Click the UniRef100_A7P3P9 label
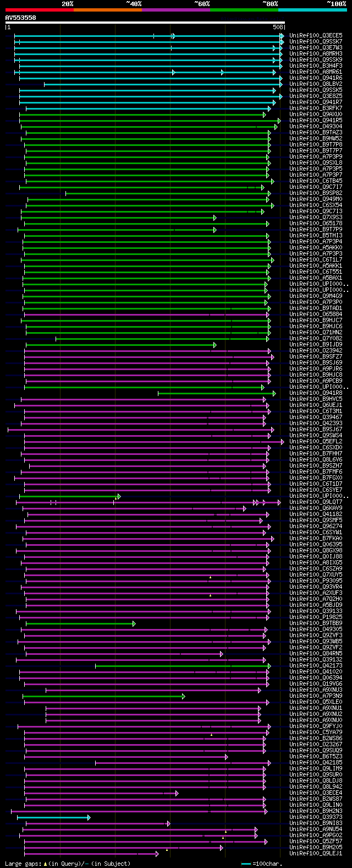 click(x=316, y=157)
